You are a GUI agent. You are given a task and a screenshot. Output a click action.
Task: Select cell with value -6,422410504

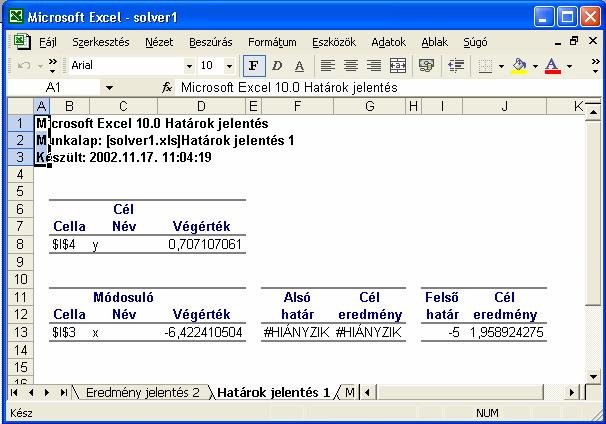201,332
